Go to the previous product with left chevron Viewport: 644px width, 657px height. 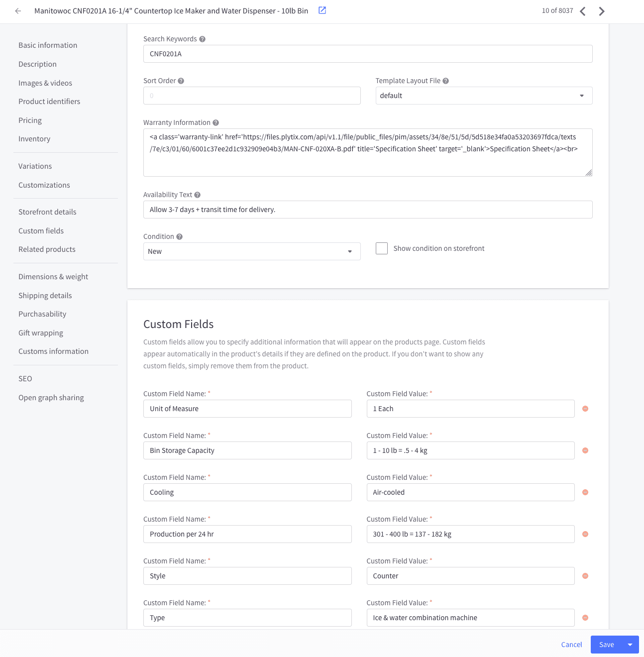click(x=582, y=10)
